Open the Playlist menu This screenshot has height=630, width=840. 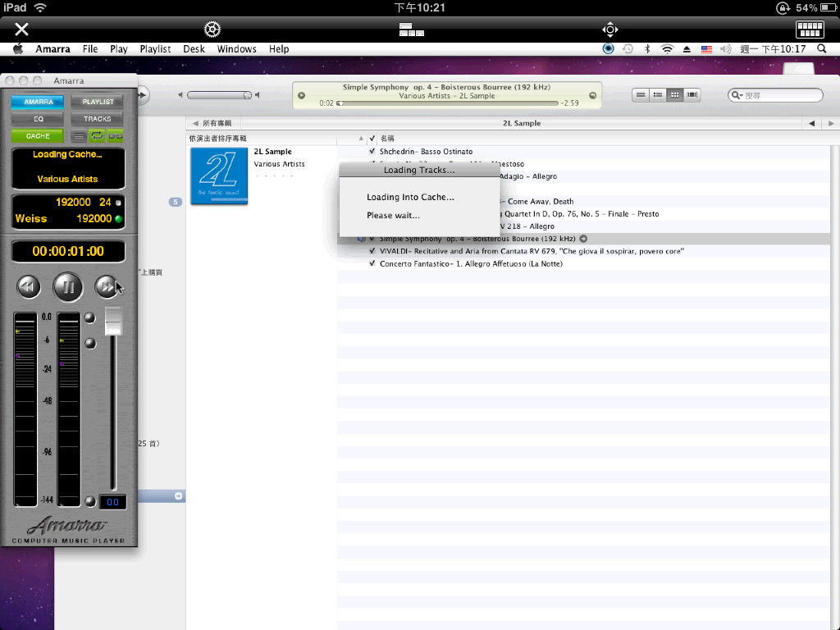pyautogui.click(x=155, y=48)
